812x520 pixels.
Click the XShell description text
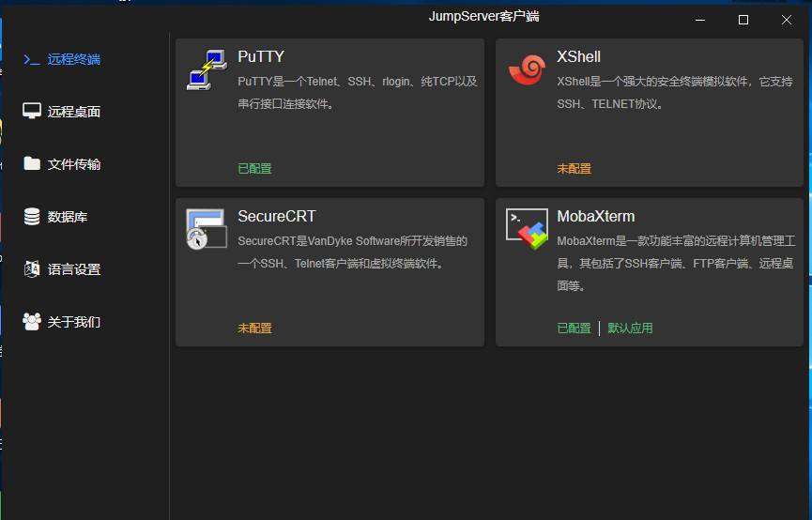(675, 93)
